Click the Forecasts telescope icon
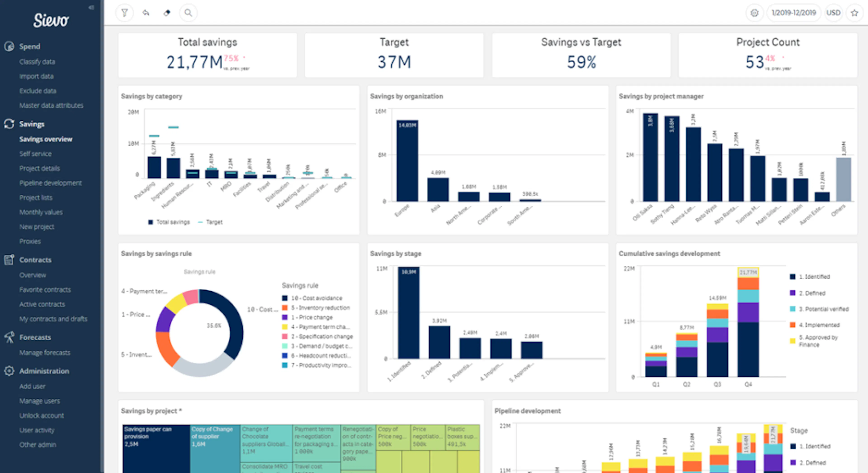 coord(9,337)
